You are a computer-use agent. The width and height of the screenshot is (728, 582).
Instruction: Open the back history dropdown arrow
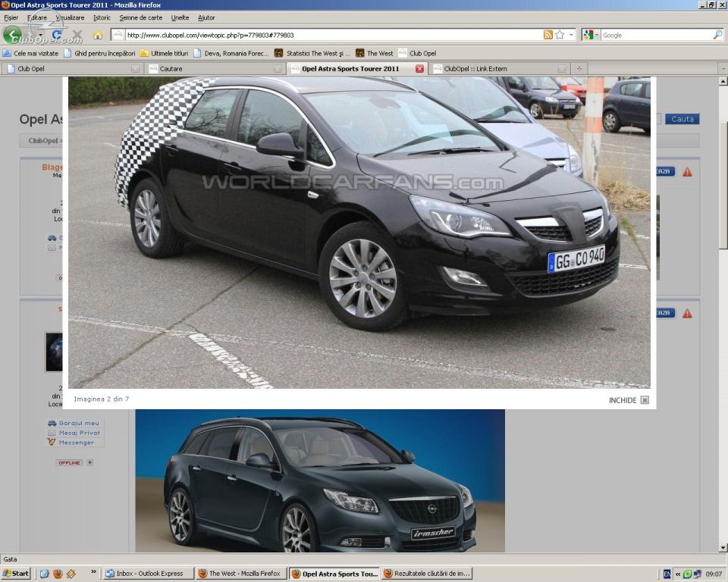pyautogui.click(x=40, y=35)
